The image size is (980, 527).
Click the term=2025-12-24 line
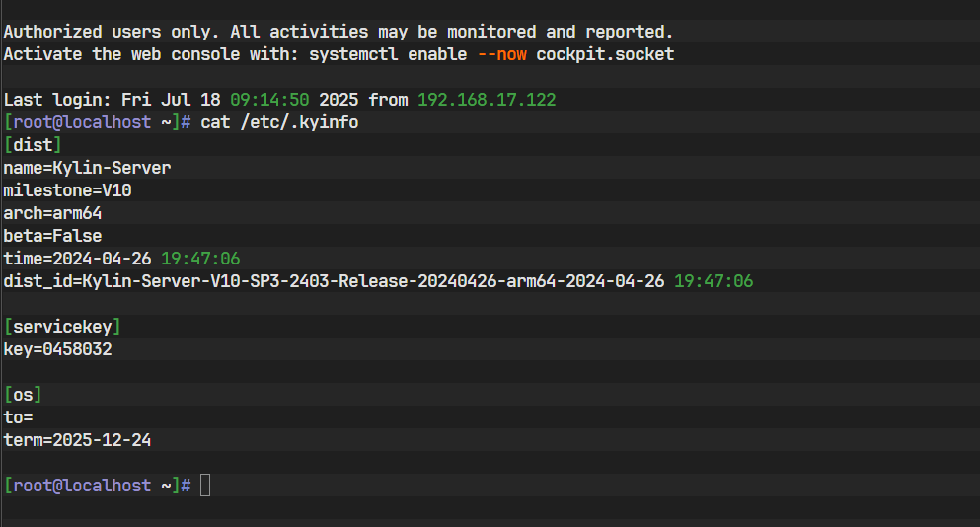point(77,440)
